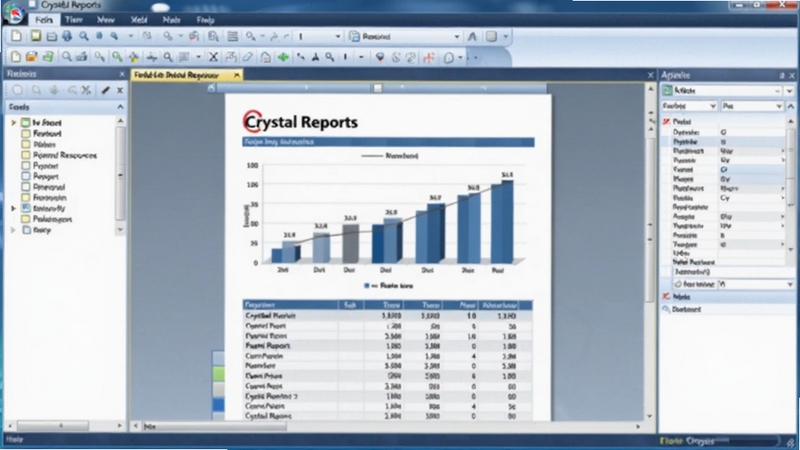Click the green-tinted magnifier icon in the toolbar
Image resolution: width=800 pixels, height=450 pixels.
tap(117, 57)
